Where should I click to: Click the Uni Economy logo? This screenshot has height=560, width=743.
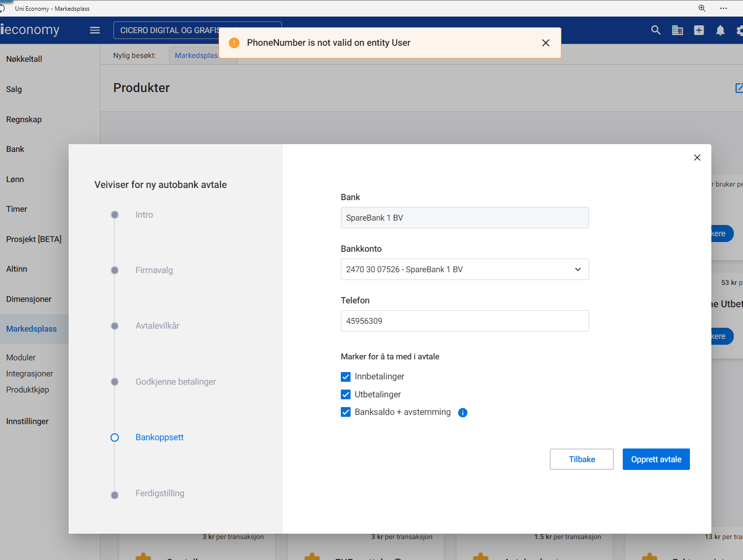[30, 30]
